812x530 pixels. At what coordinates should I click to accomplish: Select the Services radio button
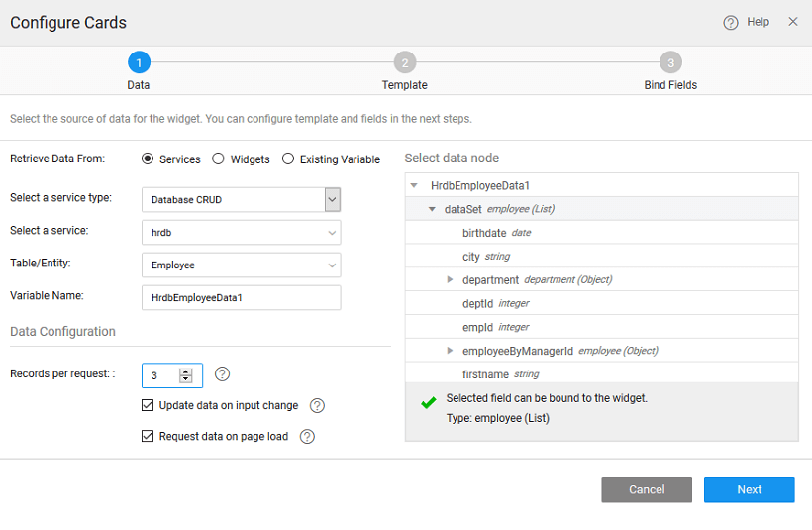click(148, 159)
